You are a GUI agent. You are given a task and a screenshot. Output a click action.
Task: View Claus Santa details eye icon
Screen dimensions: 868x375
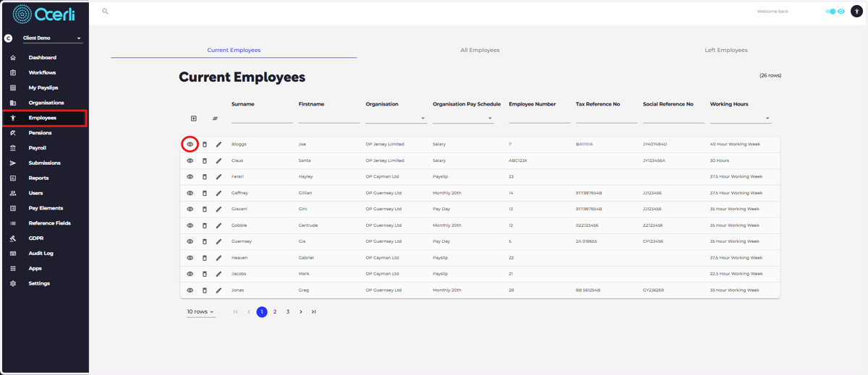pyautogui.click(x=190, y=160)
